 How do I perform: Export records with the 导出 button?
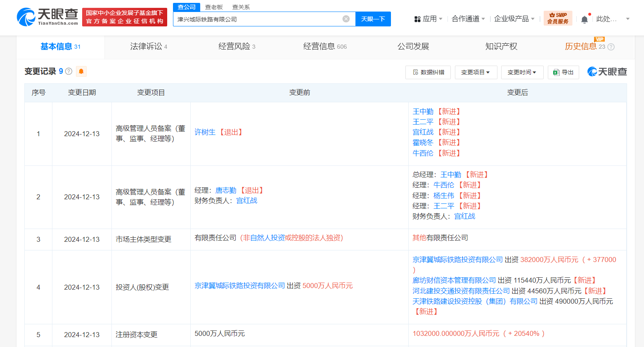(x=563, y=72)
